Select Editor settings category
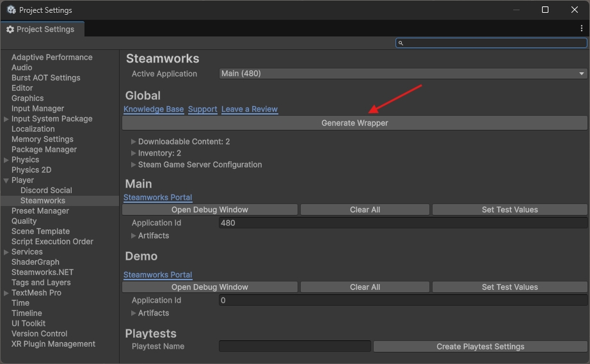The height and width of the screenshot is (364, 590). click(x=22, y=88)
